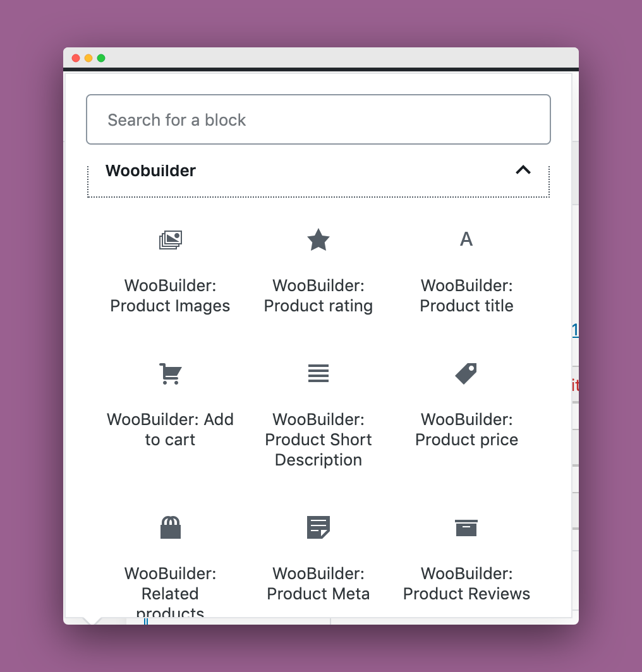Insert Product title via letter A icon
642x672 pixels.
pos(466,239)
